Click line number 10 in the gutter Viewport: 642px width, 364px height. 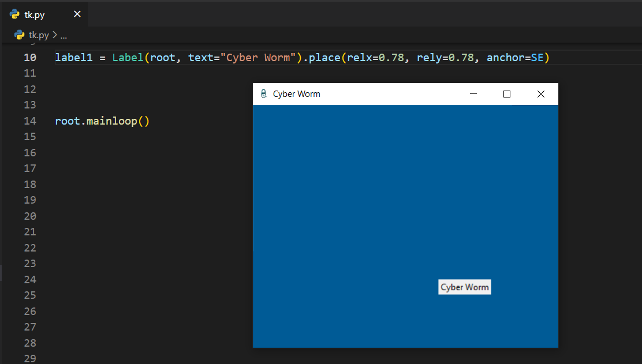(x=29, y=58)
